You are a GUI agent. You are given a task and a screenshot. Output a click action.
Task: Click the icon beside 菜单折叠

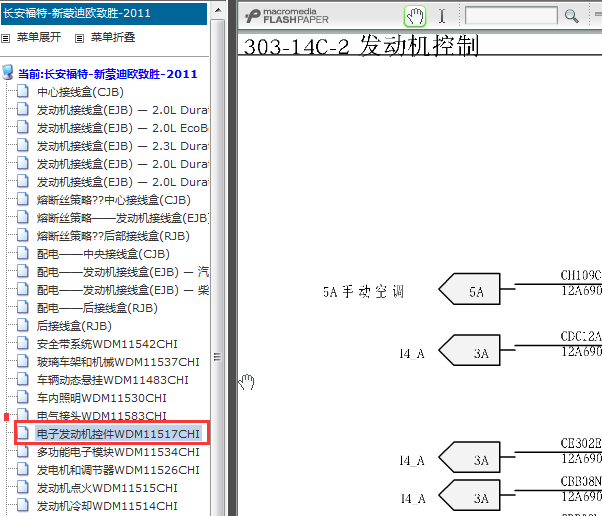pyautogui.click(x=79, y=38)
